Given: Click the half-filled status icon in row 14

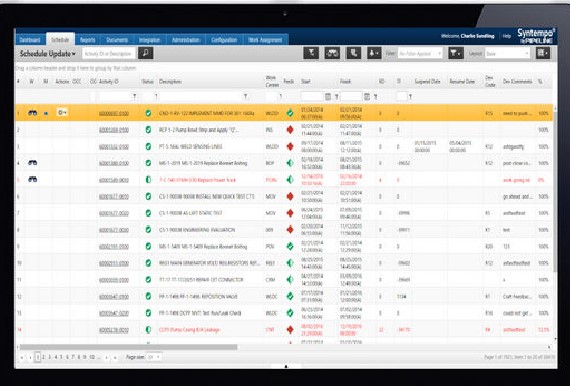Looking at the screenshot, I should (x=148, y=330).
